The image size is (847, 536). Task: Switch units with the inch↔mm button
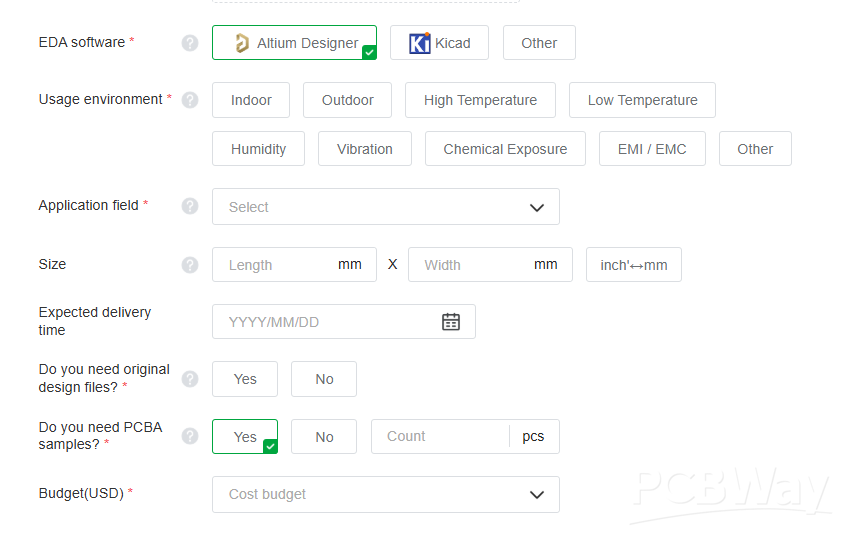click(633, 265)
